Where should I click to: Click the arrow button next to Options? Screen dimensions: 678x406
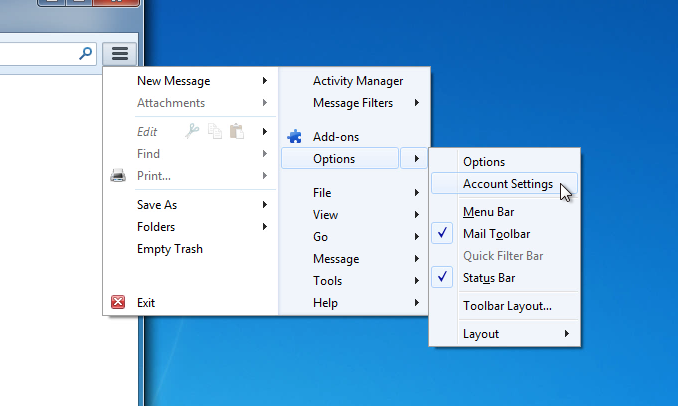click(x=414, y=159)
